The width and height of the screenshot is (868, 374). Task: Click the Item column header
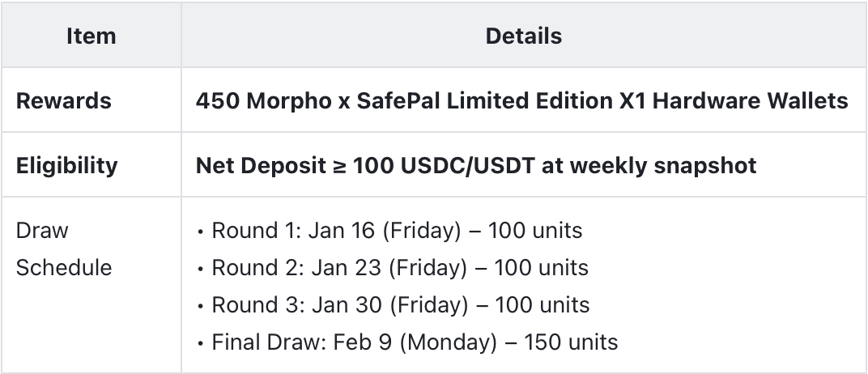pos(91,36)
